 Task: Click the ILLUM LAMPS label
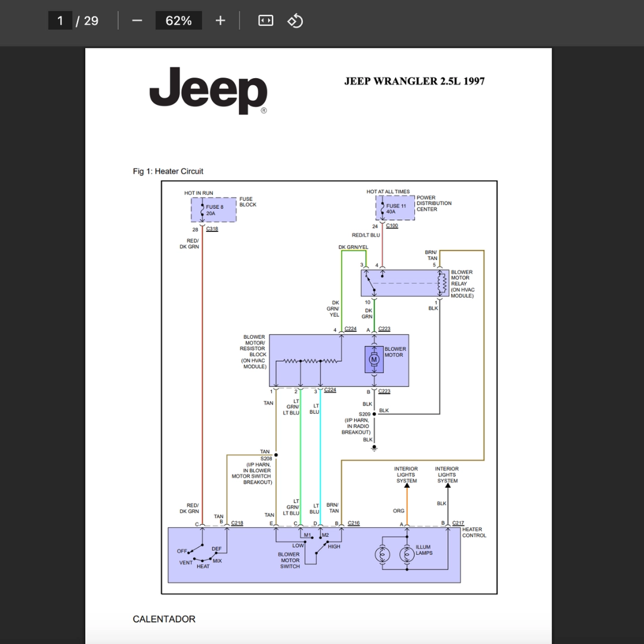pos(423,550)
